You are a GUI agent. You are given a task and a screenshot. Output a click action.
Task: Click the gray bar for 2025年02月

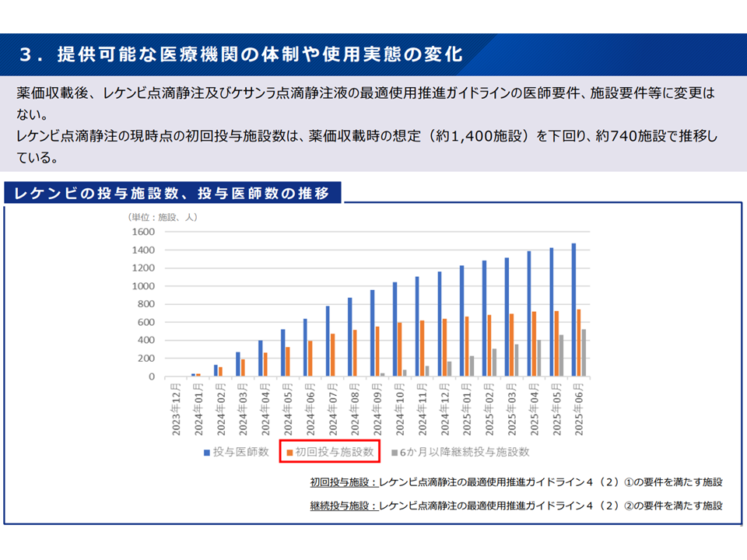pos(495,363)
